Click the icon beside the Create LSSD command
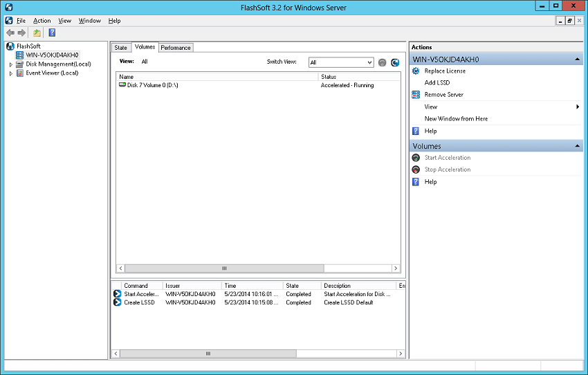The image size is (588, 375). click(118, 302)
